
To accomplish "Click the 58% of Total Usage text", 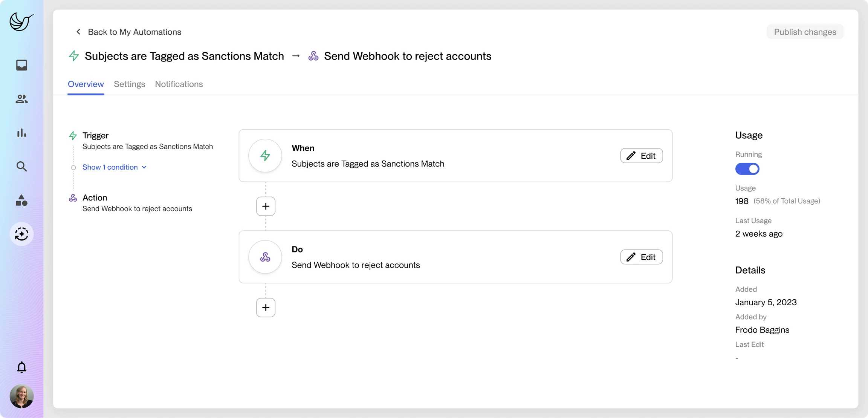I will 787,201.
